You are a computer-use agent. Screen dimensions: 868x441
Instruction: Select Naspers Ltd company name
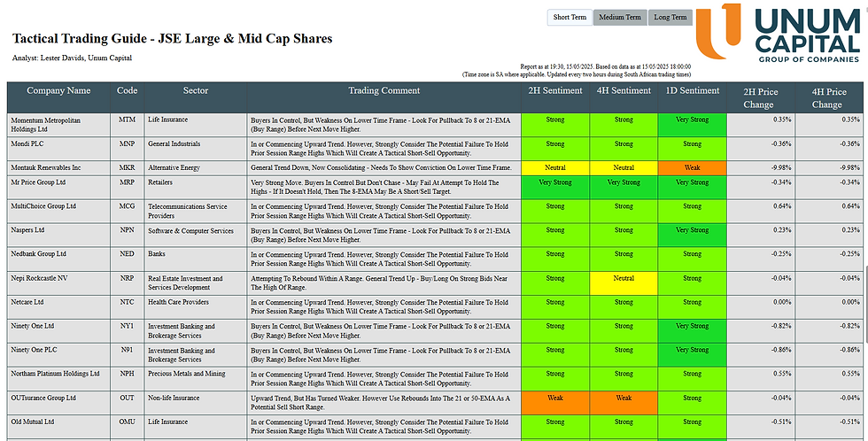tap(27, 229)
